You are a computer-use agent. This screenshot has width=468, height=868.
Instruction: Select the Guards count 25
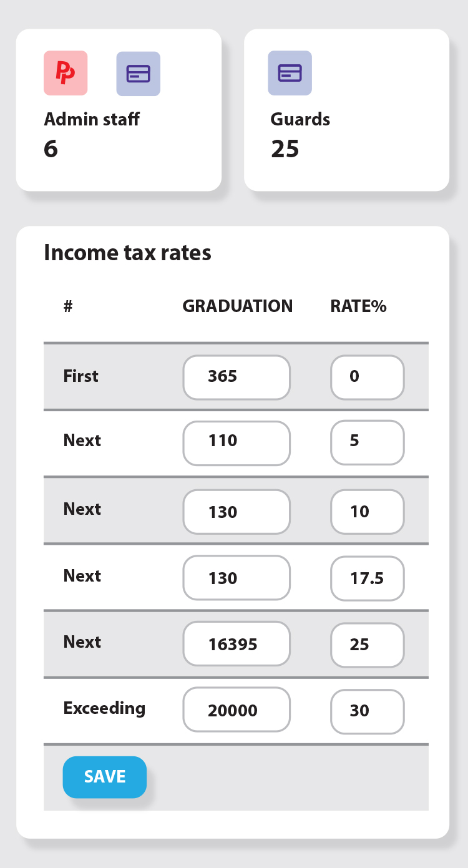click(x=285, y=149)
